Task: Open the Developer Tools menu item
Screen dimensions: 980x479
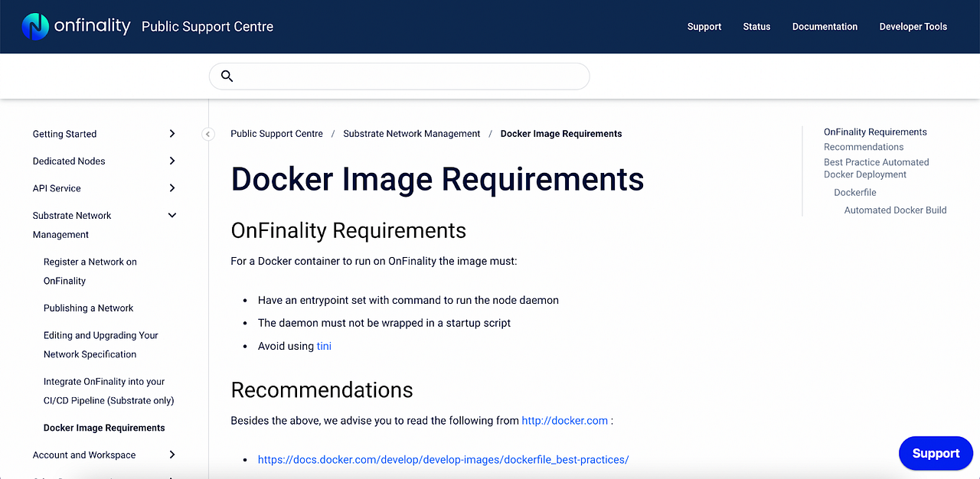Action: [913, 27]
